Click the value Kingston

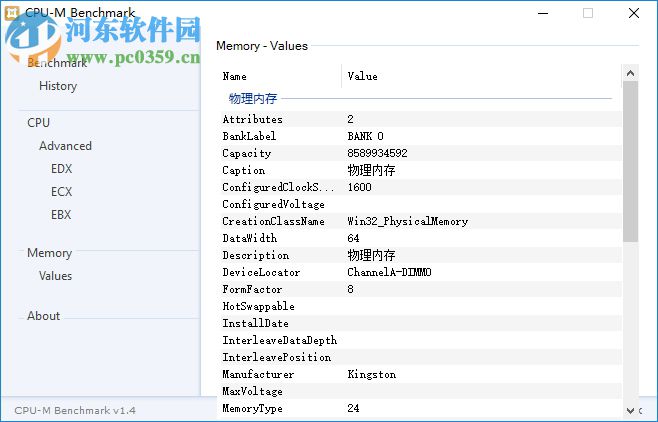point(372,375)
